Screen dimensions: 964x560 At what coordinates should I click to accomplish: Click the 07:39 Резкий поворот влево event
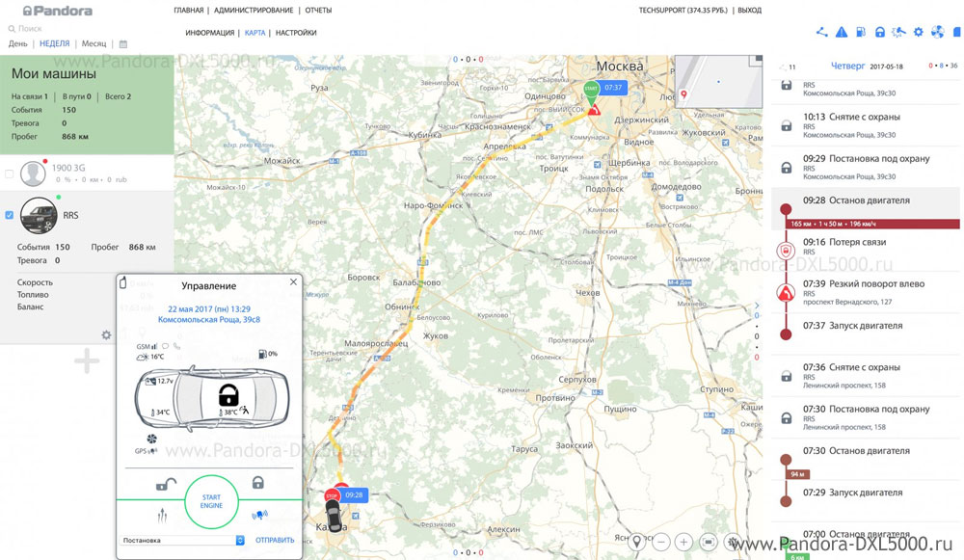pyautogui.click(x=866, y=292)
